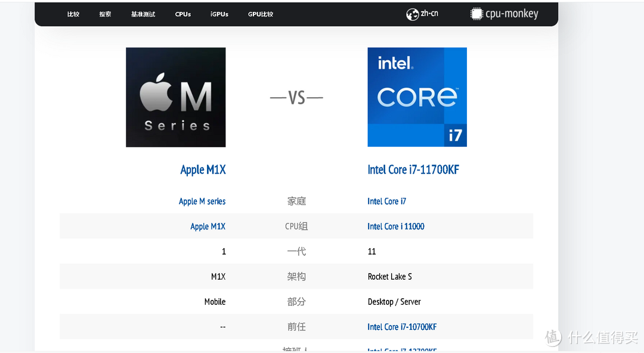Viewport: 644px width, 353px height.
Task: Click the 架构 row label
Action: pyautogui.click(x=296, y=277)
